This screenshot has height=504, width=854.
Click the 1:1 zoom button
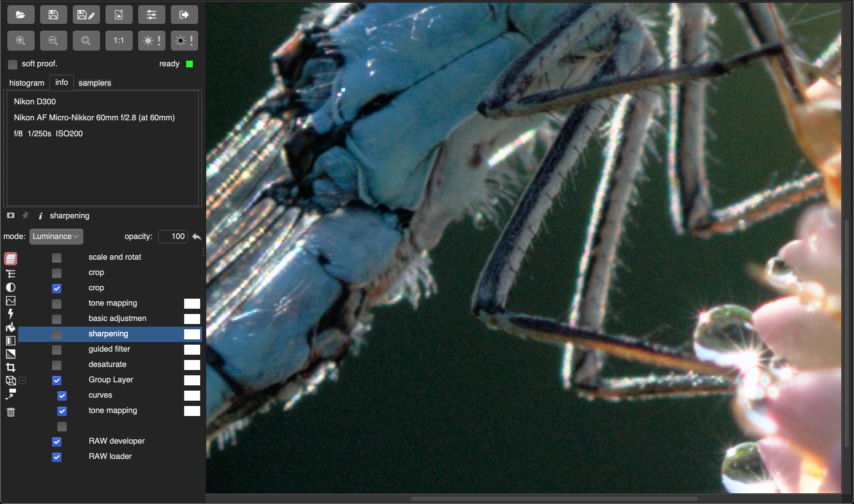pos(119,41)
